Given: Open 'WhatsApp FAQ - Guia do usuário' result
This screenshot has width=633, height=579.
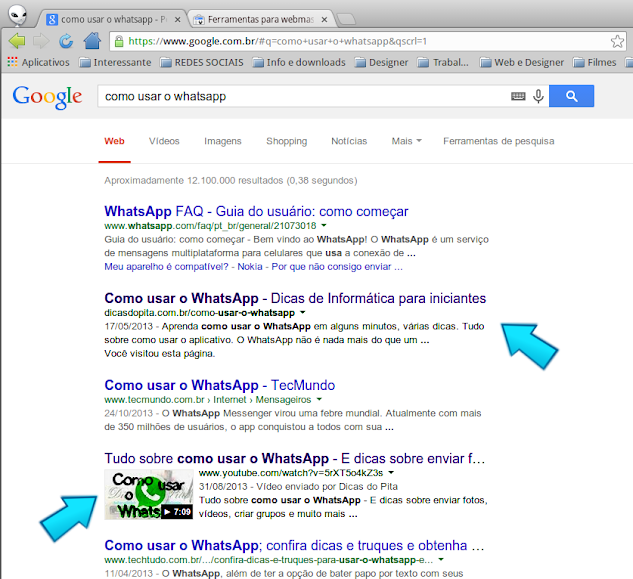Looking at the screenshot, I should pyautogui.click(x=256, y=211).
